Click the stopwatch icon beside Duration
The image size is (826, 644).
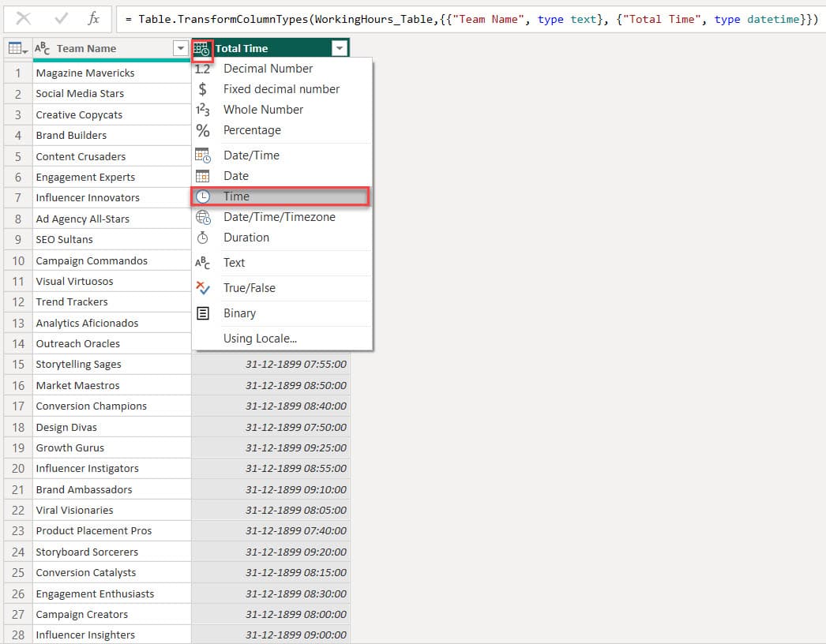pos(202,238)
